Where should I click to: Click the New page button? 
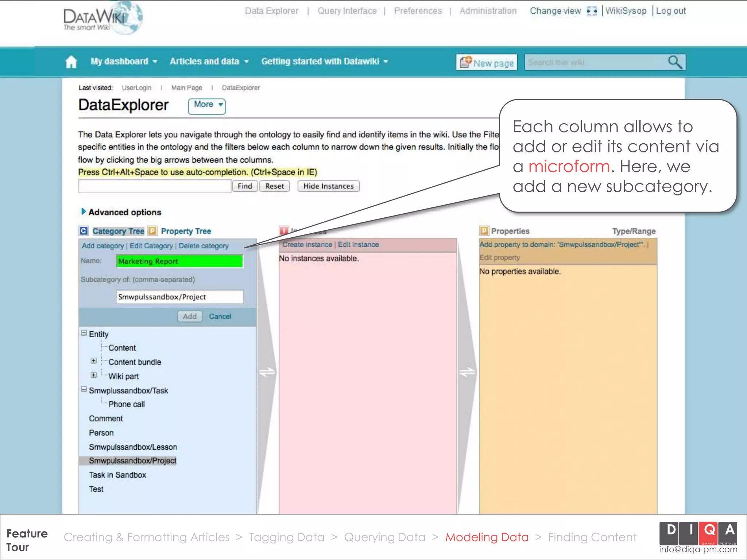(x=487, y=62)
